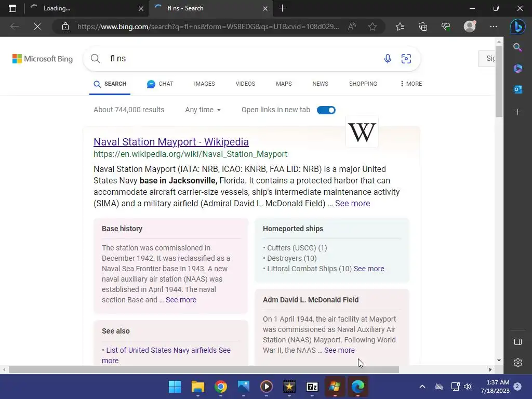Click the Destroyers (10) list item
The image size is (532, 399).
point(292,258)
